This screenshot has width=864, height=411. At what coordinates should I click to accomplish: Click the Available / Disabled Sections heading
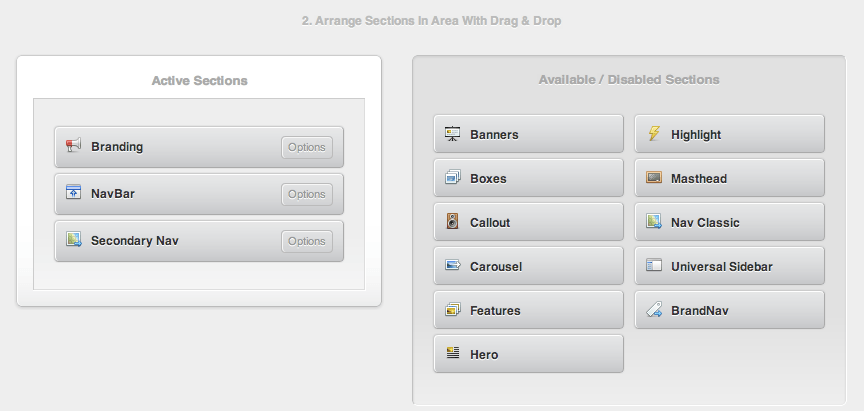click(628, 79)
